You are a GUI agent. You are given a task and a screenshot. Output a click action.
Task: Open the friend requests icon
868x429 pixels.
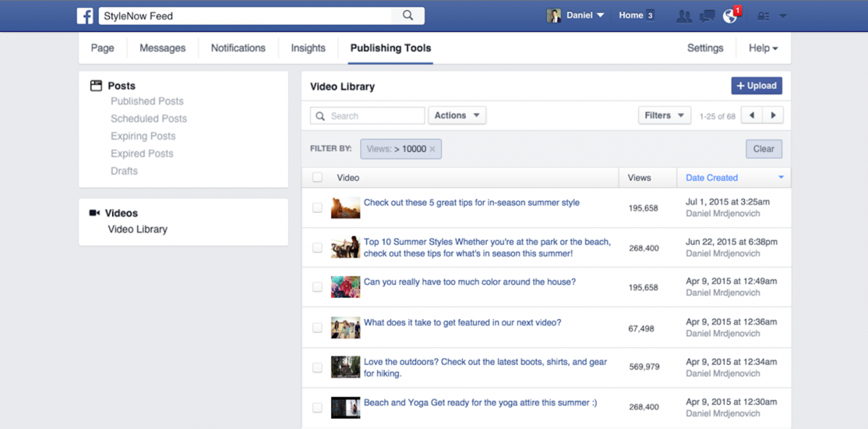(684, 14)
